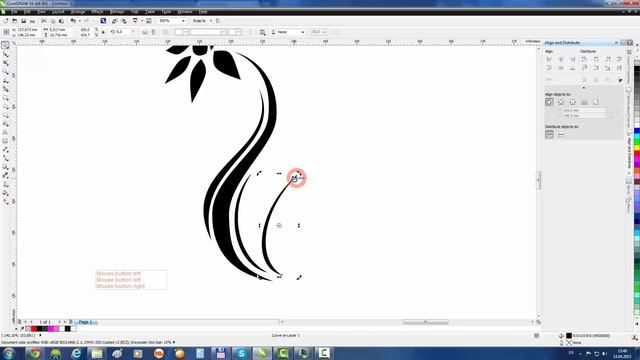
Task: Click the Print icon in toolbar
Action: [33, 21]
